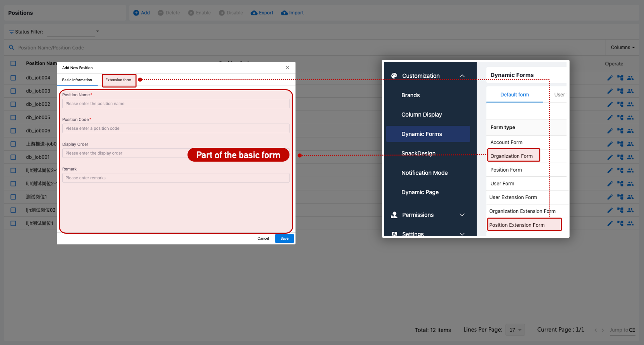The image size is (644, 345).
Task: Click the search magnifier icon
Action: 11,48
